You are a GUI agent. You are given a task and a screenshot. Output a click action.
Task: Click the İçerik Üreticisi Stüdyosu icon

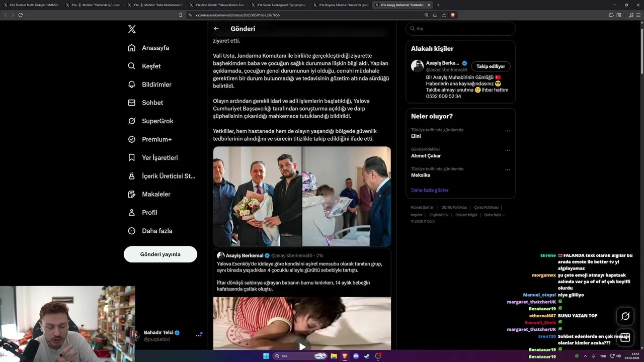132,176
